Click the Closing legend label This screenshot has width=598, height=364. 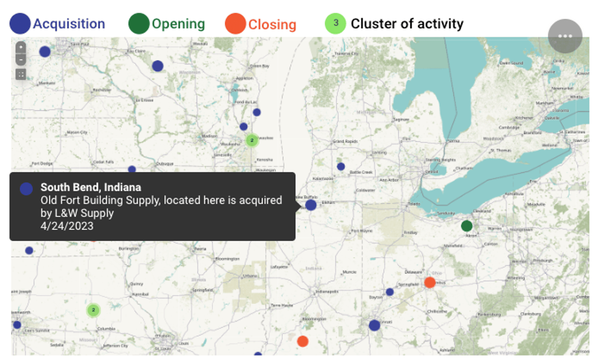[272, 24]
